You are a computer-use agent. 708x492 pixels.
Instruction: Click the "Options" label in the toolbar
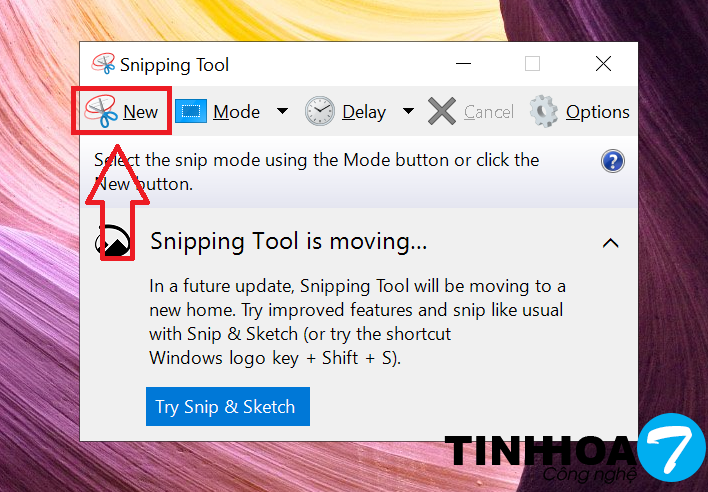click(597, 112)
